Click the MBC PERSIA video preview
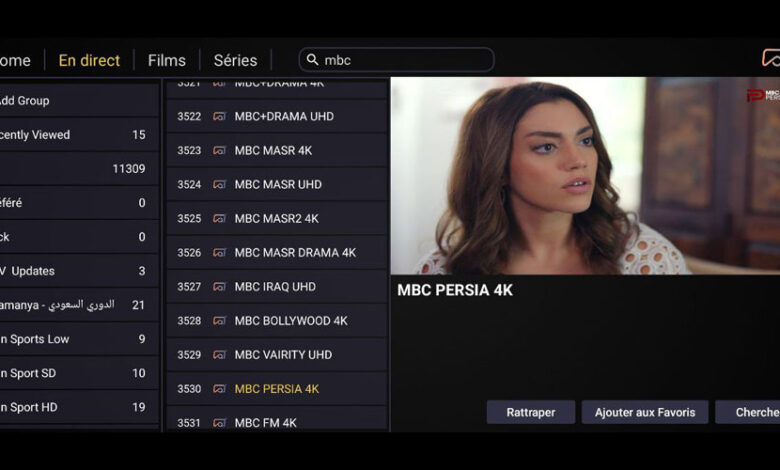The height and width of the screenshot is (470, 780). (585, 176)
